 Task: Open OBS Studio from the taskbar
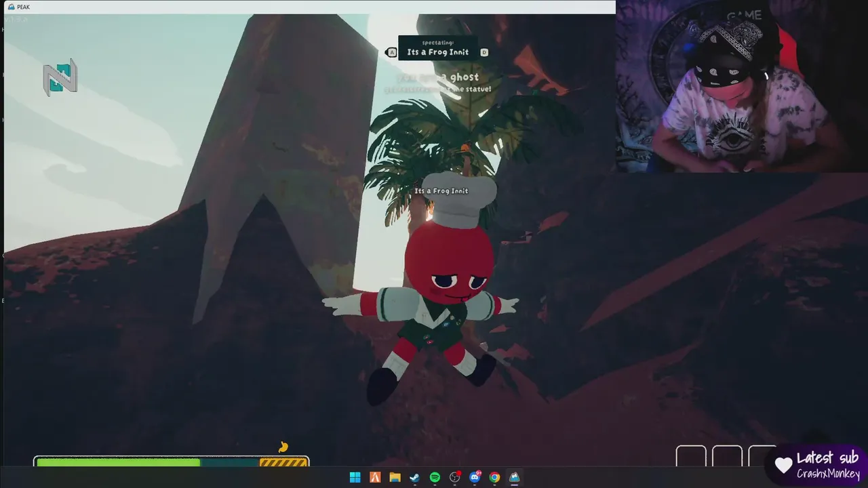click(x=455, y=477)
